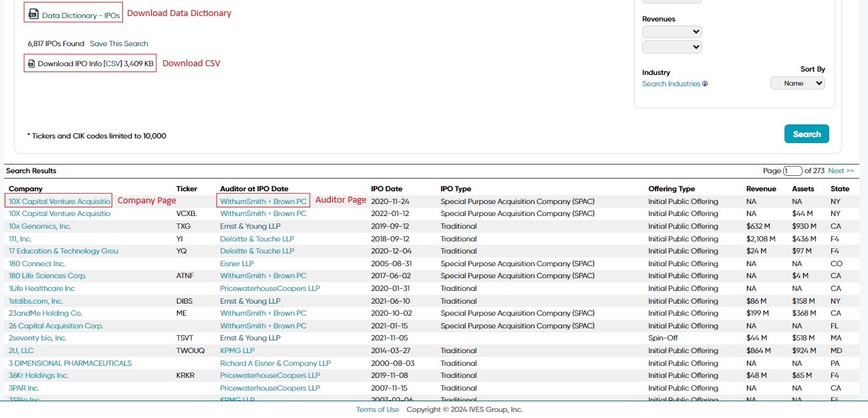Open 3 DIMENSIONAL PHARMACEUTICALS company page
Screen dimensions: 868x418
coord(70,363)
